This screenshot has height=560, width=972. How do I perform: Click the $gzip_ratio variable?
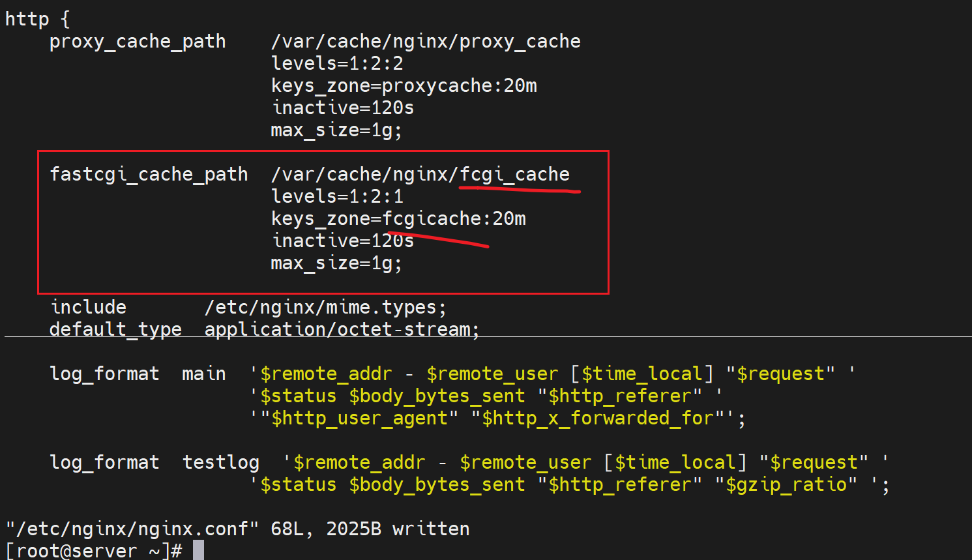tap(786, 484)
